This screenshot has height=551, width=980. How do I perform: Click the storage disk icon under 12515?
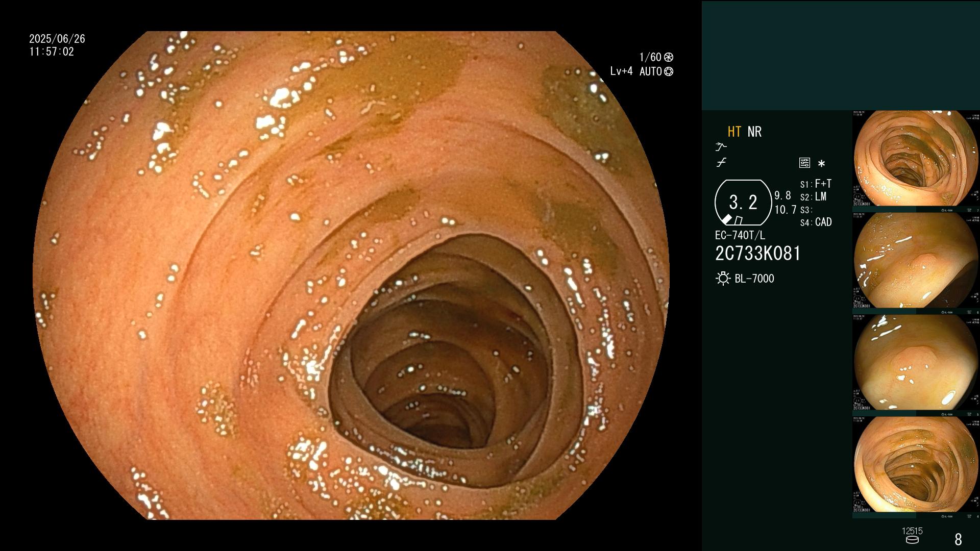(x=912, y=540)
